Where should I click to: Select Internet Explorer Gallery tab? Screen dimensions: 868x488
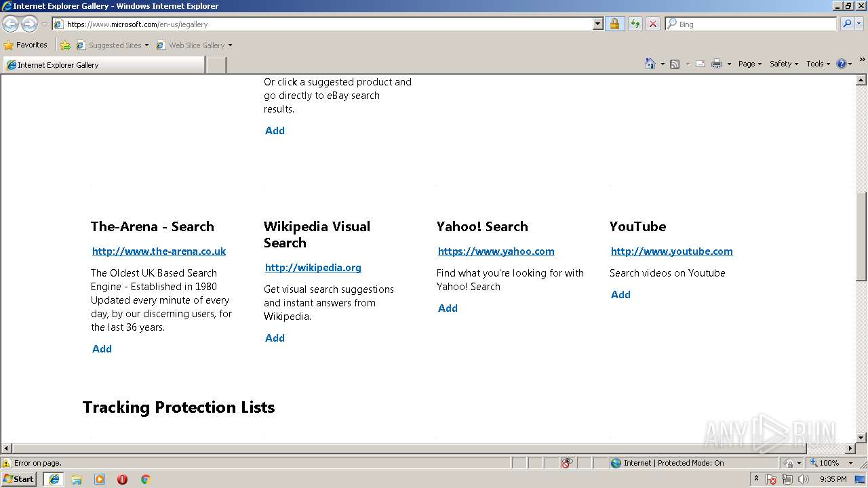[103, 65]
